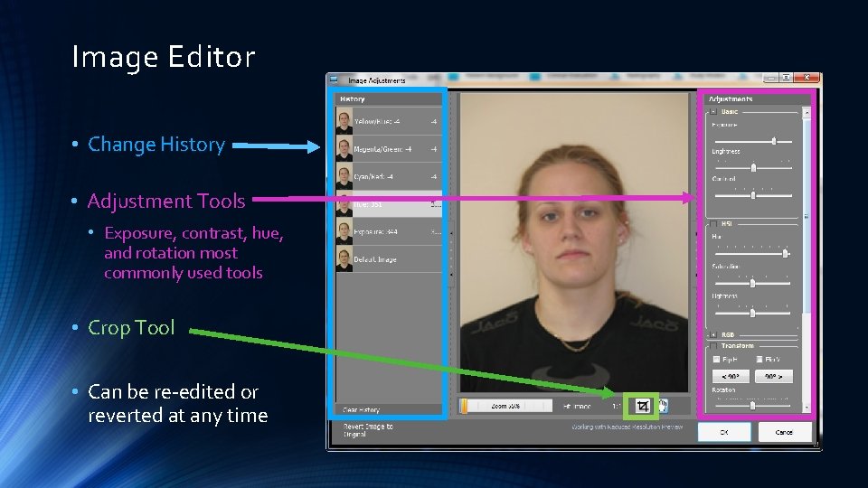868x488 pixels.
Task: Select the Default Image history entry
Action: [389, 259]
